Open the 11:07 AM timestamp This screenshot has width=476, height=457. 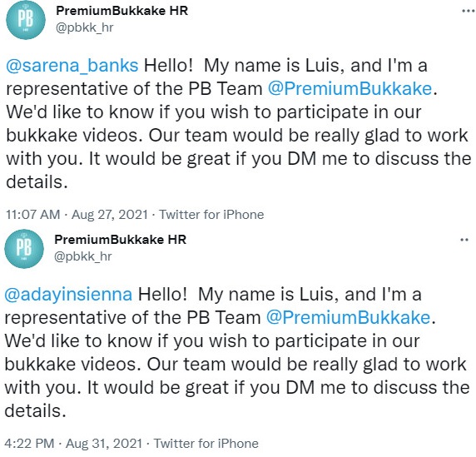coord(33,215)
